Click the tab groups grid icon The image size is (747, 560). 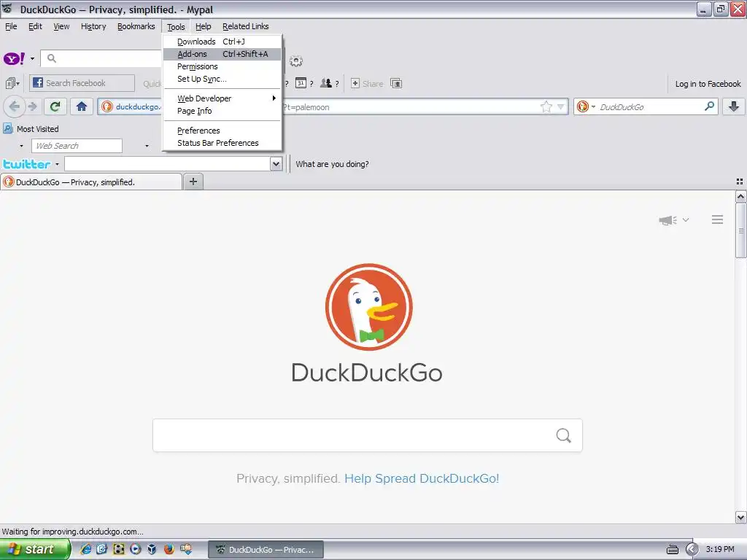coord(740,182)
